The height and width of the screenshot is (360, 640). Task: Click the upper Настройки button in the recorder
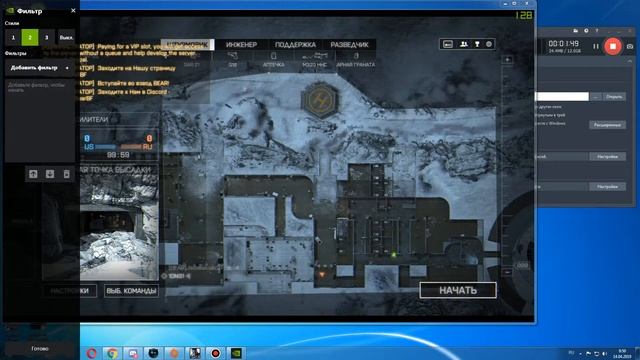[607, 156]
